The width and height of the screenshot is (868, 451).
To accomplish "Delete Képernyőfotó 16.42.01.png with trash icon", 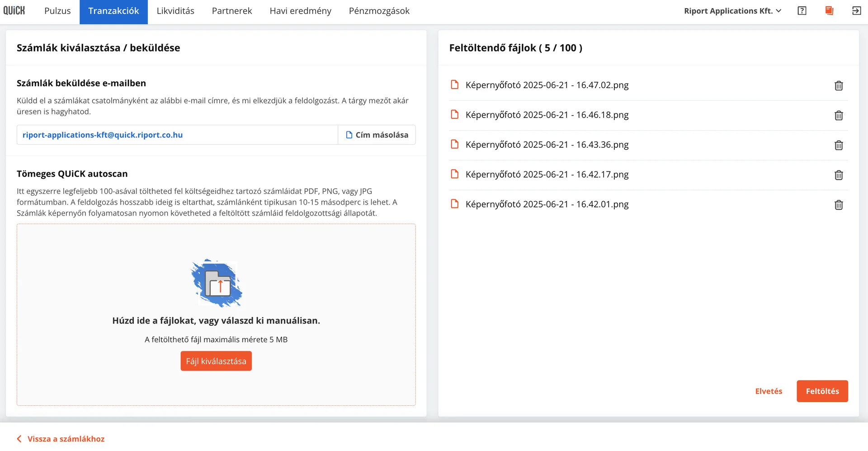I will click(839, 205).
